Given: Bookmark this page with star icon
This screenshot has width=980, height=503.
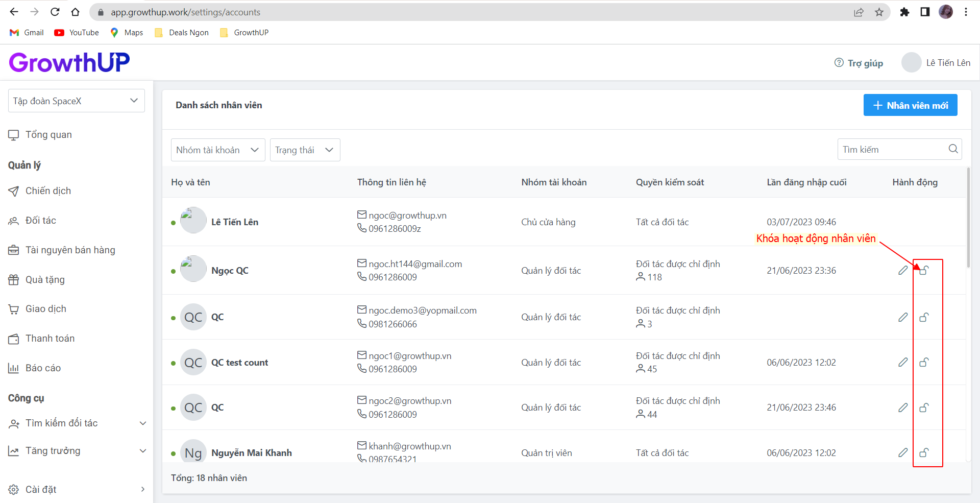Looking at the screenshot, I should click(879, 12).
